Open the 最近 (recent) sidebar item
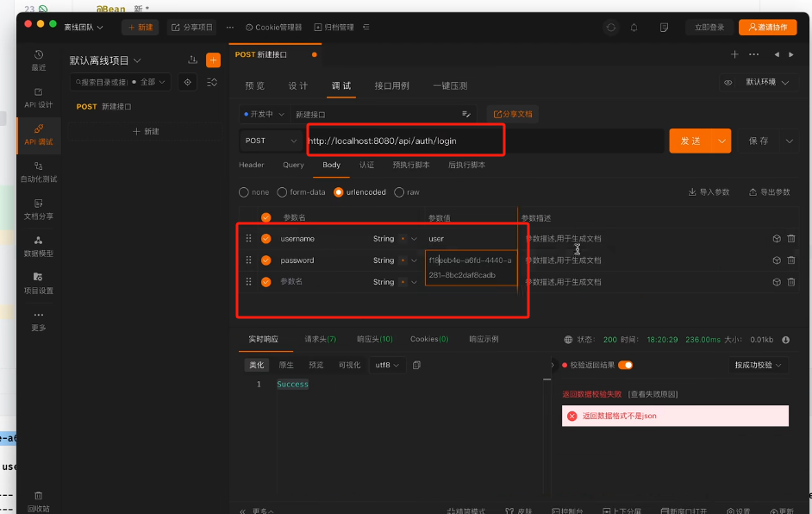The width and height of the screenshot is (812, 514). [x=38, y=60]
